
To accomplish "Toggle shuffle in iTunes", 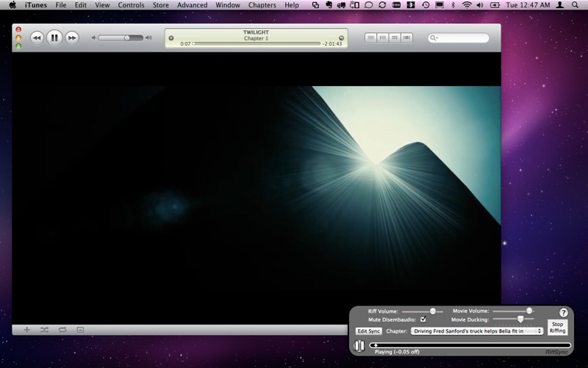I will pyautogui.click(x=44, y=330).
